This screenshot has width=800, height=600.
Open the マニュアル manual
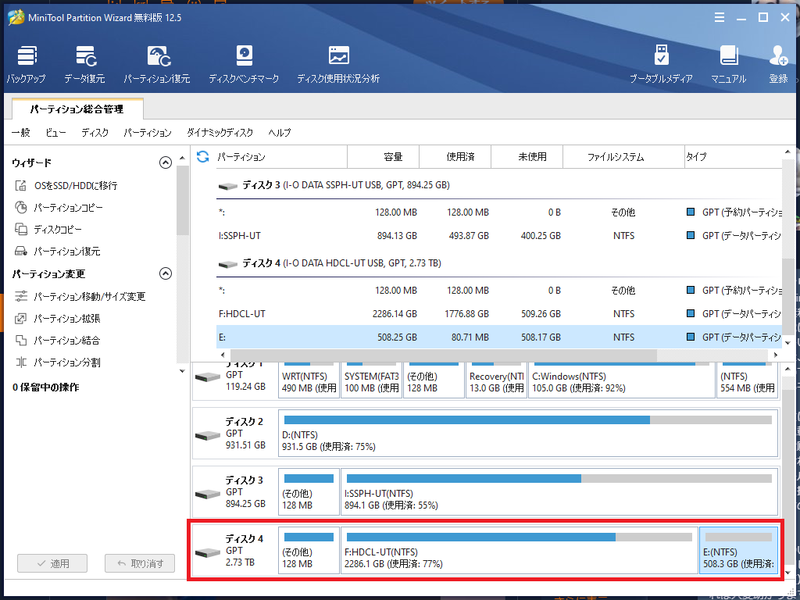729,64
